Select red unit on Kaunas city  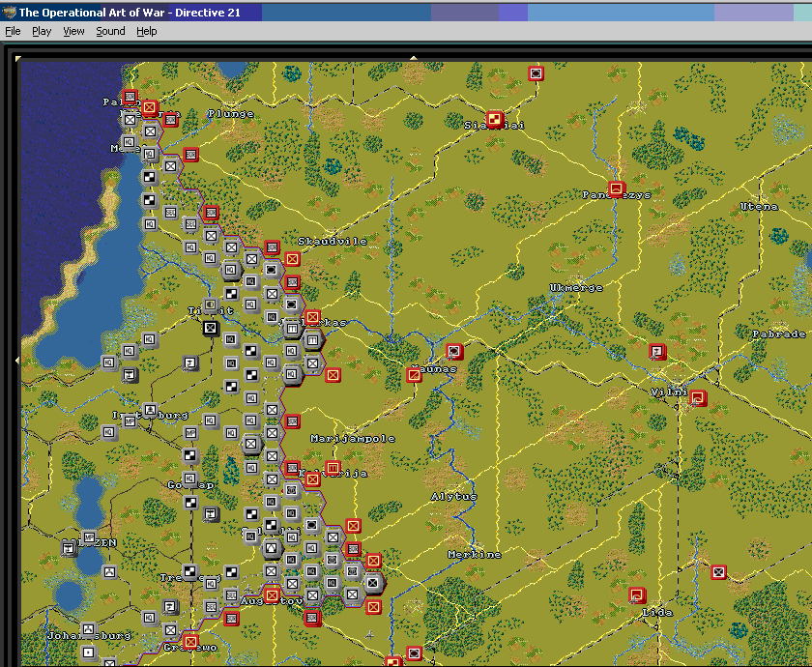454,352
